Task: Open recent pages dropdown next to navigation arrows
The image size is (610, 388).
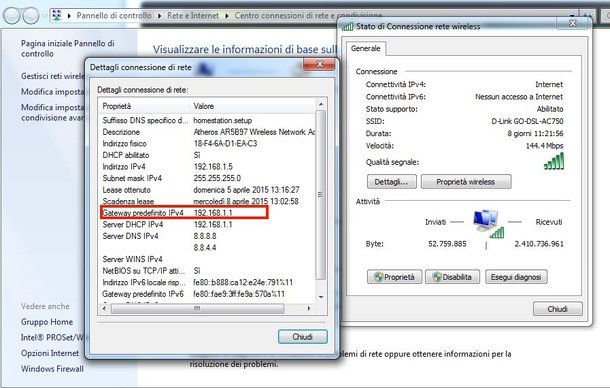Action: point(44,16)
